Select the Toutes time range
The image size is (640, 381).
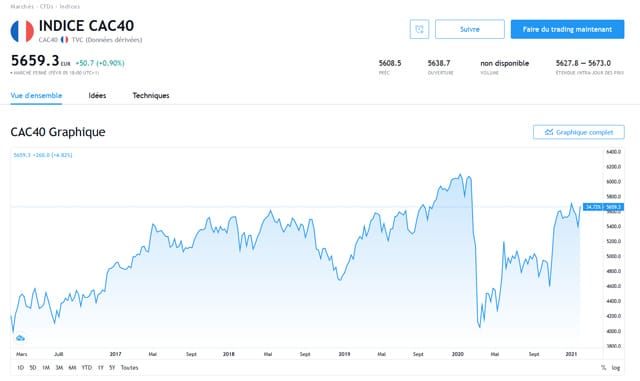129,368
